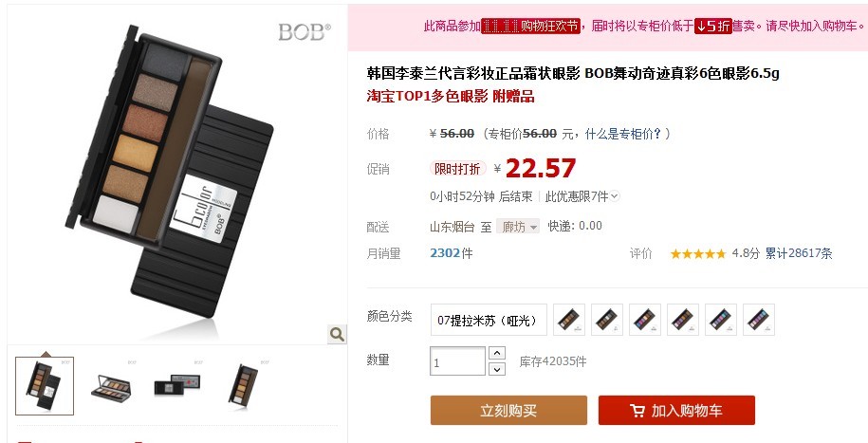Open the 累计28617条 reviews link
The width and height of the screenshot is (868, 443).
click(799, 253)
